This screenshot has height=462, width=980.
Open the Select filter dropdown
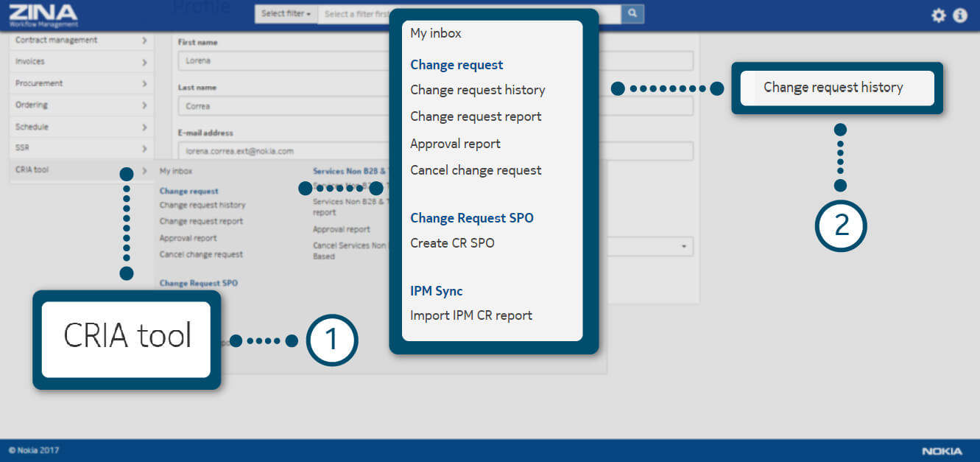click(x=286, y=14)
